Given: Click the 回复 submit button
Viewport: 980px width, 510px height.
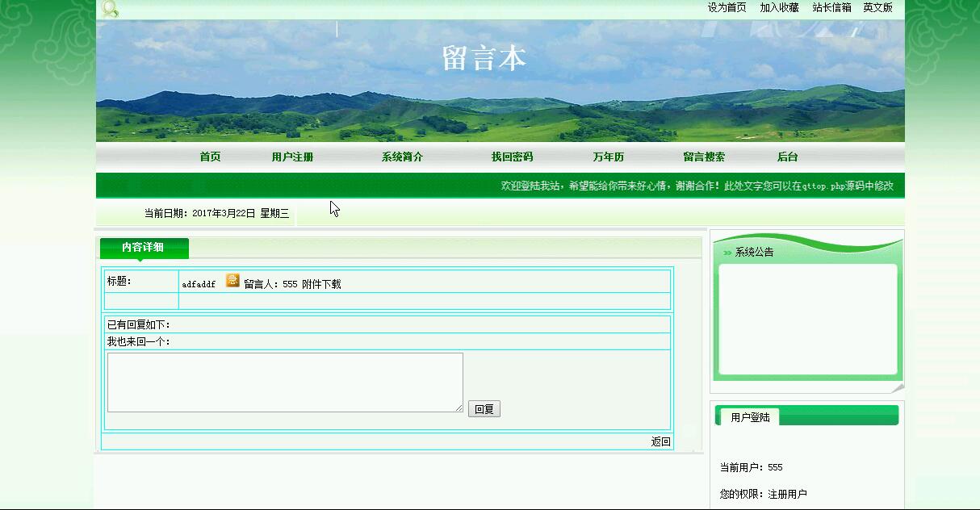Looking at the screenshot, I should (484, 409).
